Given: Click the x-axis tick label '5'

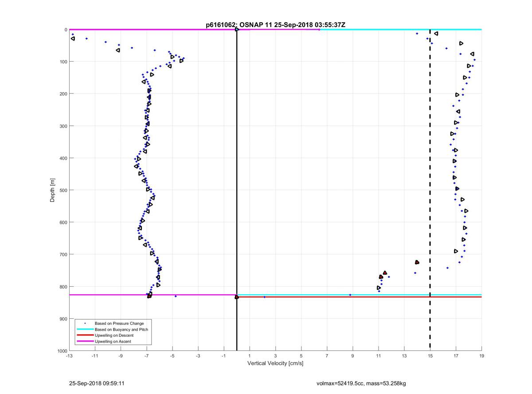Looking at the screenshot, I should [x=301, y=356].
